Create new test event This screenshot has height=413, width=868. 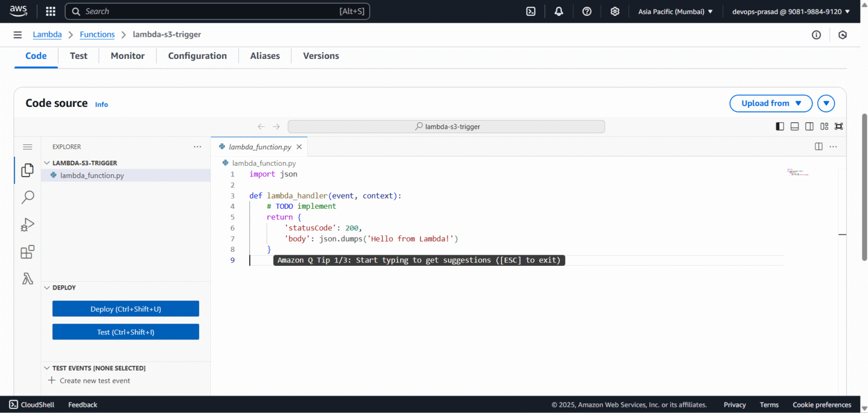[x=89, y=380]
